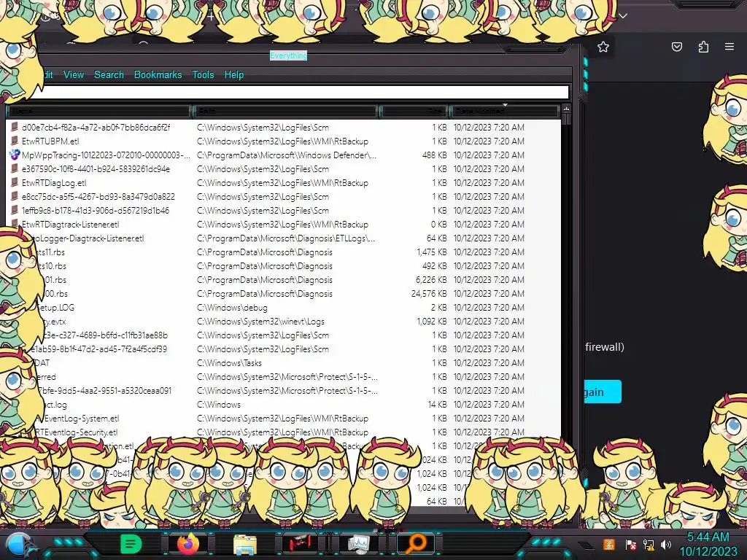Click the 6,226 KB size cell

[431, 280]
